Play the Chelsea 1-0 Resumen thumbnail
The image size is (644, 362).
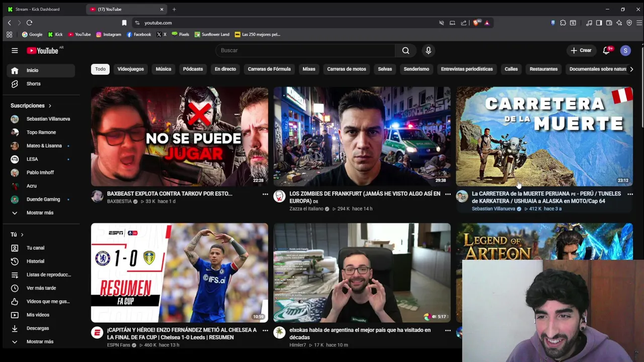coord(180,273)
